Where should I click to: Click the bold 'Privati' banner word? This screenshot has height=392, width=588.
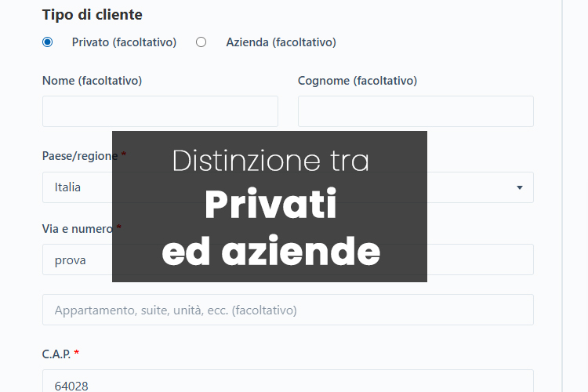tap(270, 205)
